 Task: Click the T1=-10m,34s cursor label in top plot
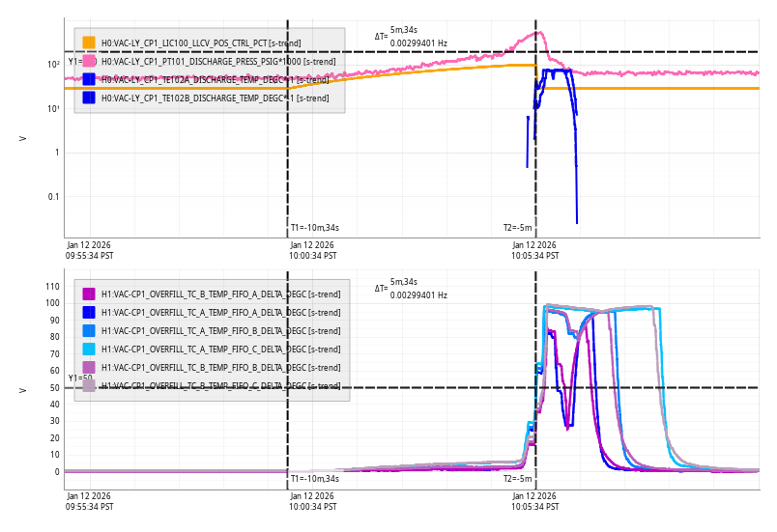coord(315,228)
